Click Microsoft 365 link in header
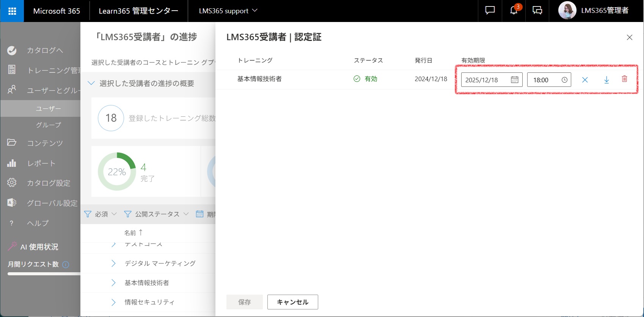This screenshot has height=317, width=644. click(x=57, y=11)
